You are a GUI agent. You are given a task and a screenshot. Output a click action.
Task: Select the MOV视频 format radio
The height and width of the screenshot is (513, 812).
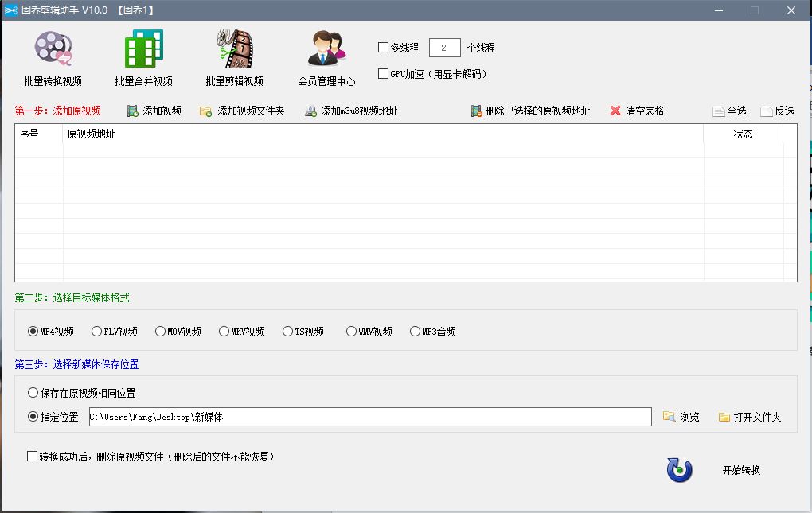point(160,331)
